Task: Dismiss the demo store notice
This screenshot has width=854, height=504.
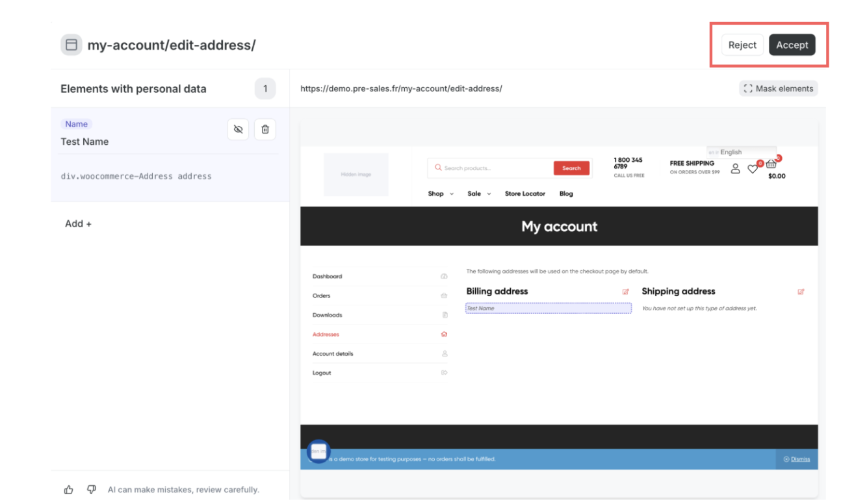Action: 797,459
